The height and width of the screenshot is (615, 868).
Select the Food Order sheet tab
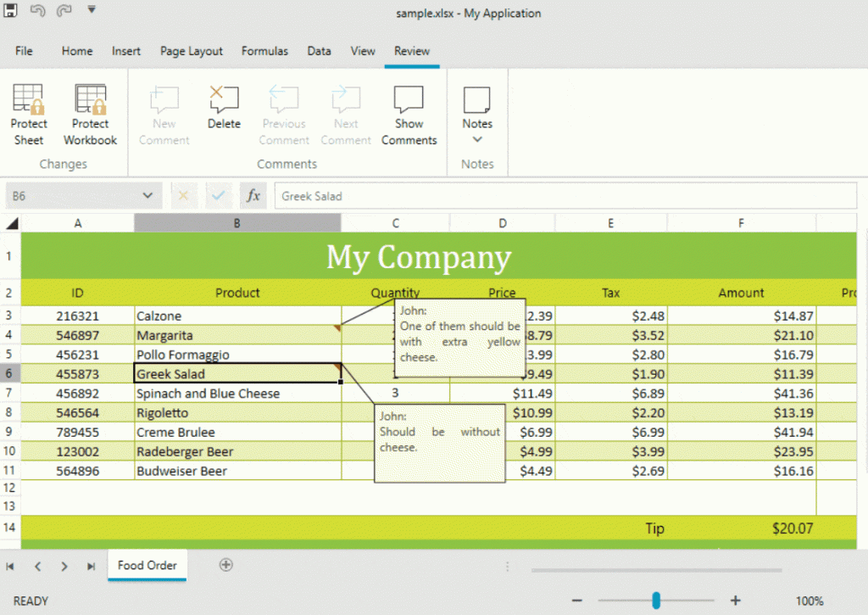[147, 565]
